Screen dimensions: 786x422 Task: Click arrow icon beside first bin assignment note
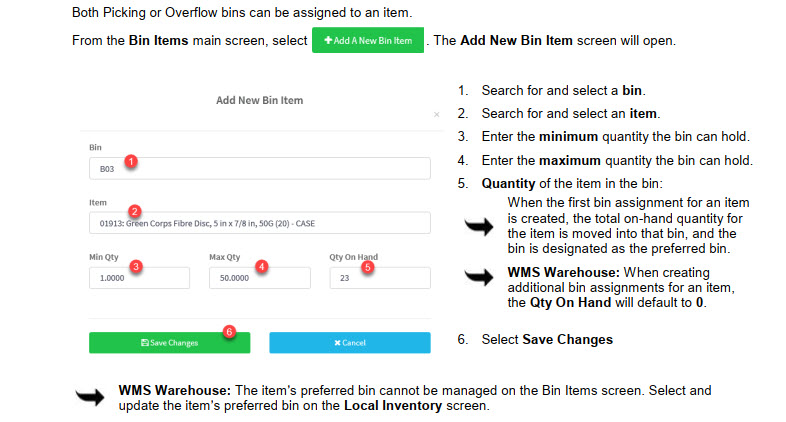[488, 229]
